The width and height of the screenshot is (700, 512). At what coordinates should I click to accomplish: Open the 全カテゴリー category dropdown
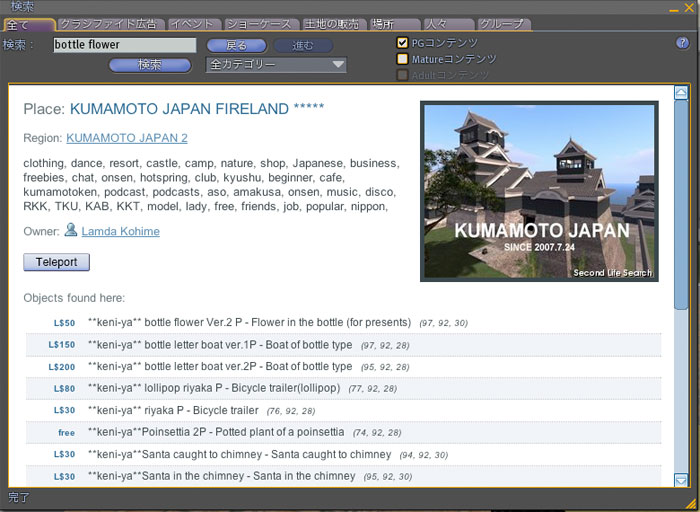[276, 65]
